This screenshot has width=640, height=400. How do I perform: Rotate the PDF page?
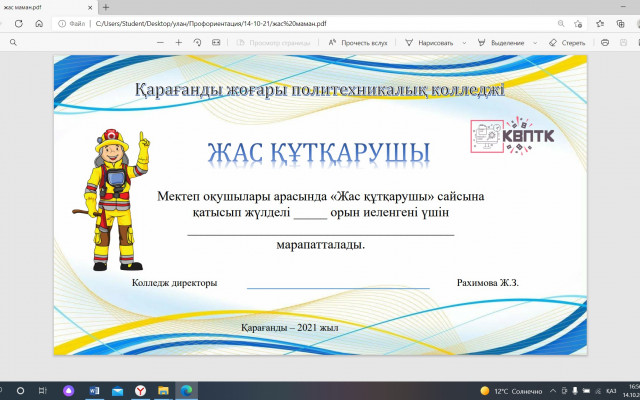pos(198,43)
